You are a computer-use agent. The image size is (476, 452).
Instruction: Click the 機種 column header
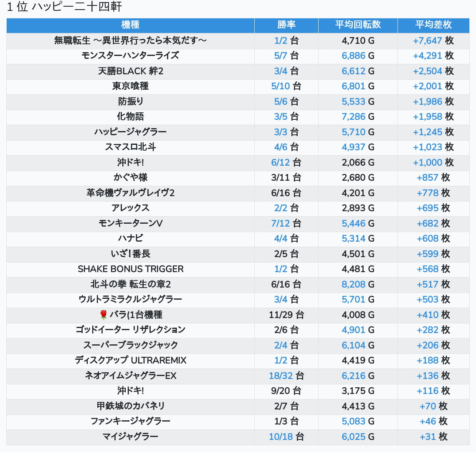coord(130,25)
